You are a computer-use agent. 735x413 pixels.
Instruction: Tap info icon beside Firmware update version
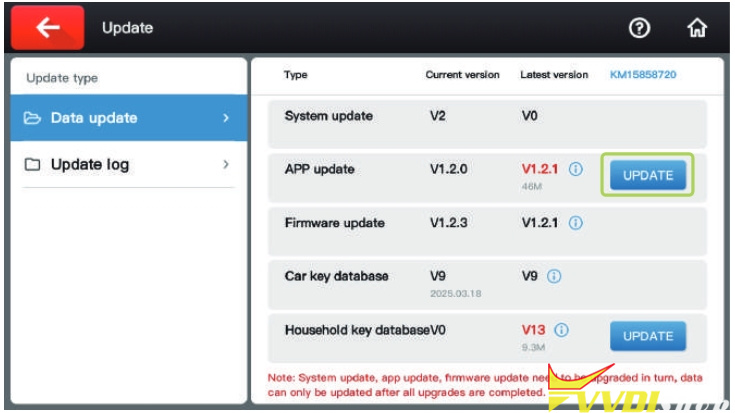click(x=576, y=223)
